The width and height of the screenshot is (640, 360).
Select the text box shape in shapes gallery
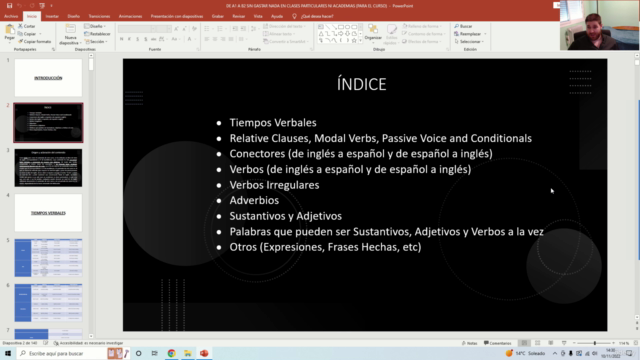tap(321, 27)
